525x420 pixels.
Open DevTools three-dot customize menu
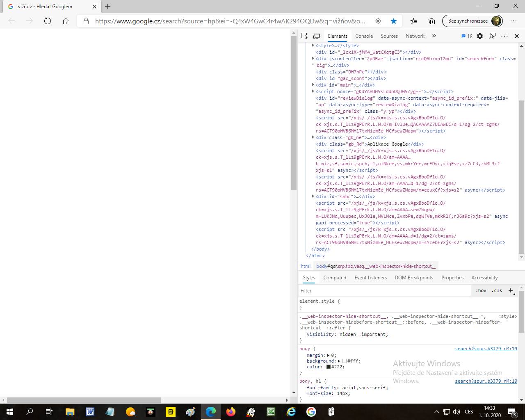(504, 36)
